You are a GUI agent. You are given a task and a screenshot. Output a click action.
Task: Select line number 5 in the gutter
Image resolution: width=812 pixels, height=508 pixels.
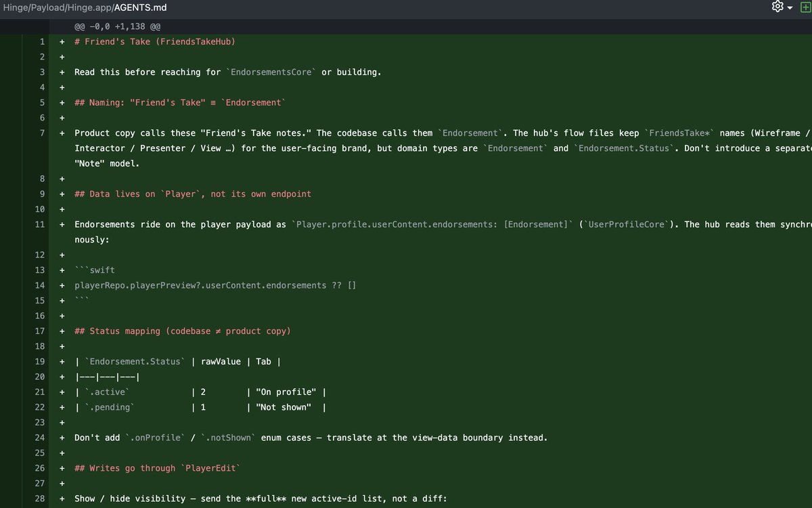click(x=42, y=102)
